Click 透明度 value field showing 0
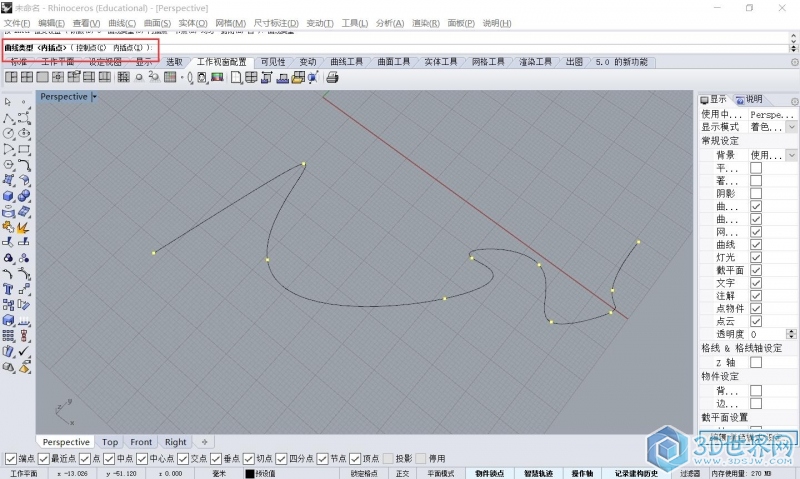 [x=767, y=334]
